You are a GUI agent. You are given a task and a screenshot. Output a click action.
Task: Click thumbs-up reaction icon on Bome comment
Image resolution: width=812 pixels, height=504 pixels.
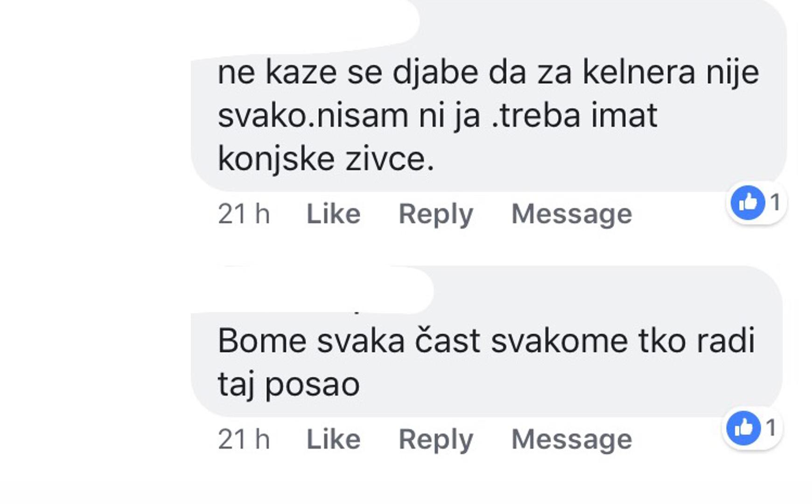744,428
